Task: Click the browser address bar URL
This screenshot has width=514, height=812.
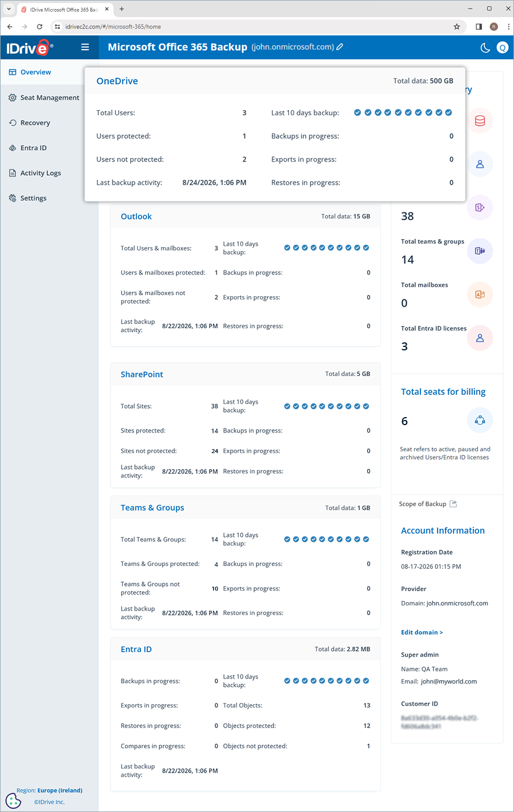Action: click(113, 27)
